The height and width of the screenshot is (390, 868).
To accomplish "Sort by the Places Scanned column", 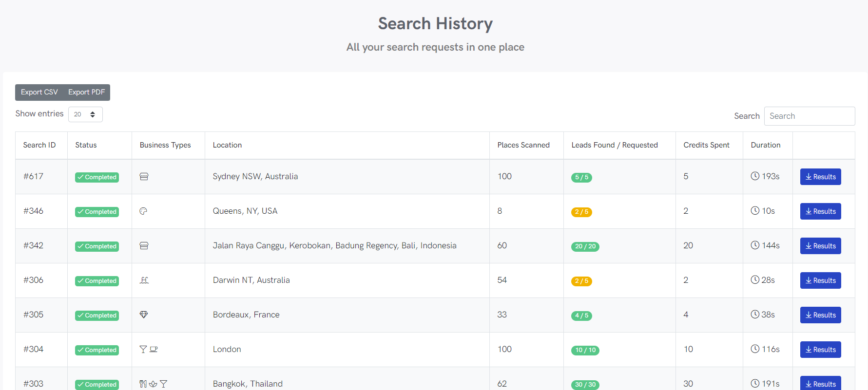I will click(x=523, y=145).
